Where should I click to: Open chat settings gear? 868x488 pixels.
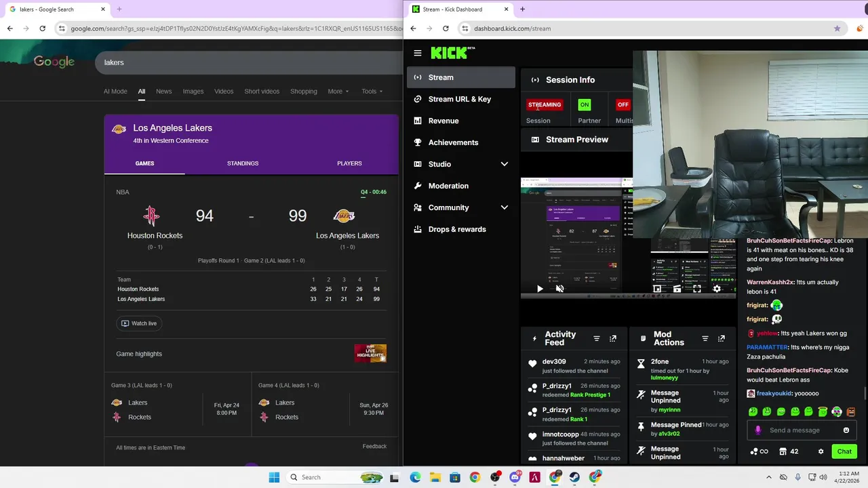[x=821, y=451]
